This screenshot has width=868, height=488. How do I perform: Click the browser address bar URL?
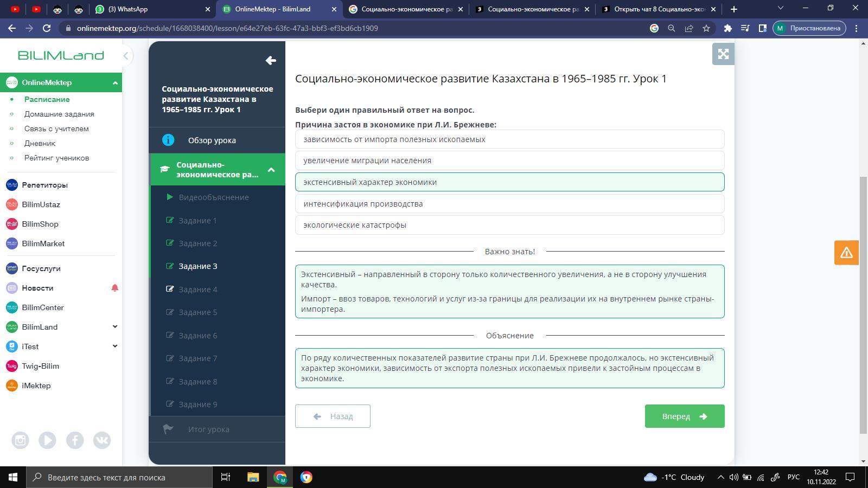[x=227, y=28]
